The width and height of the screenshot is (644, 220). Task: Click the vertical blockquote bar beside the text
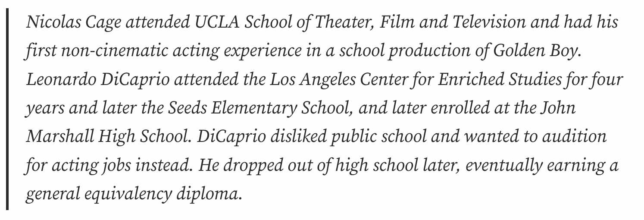7,109
